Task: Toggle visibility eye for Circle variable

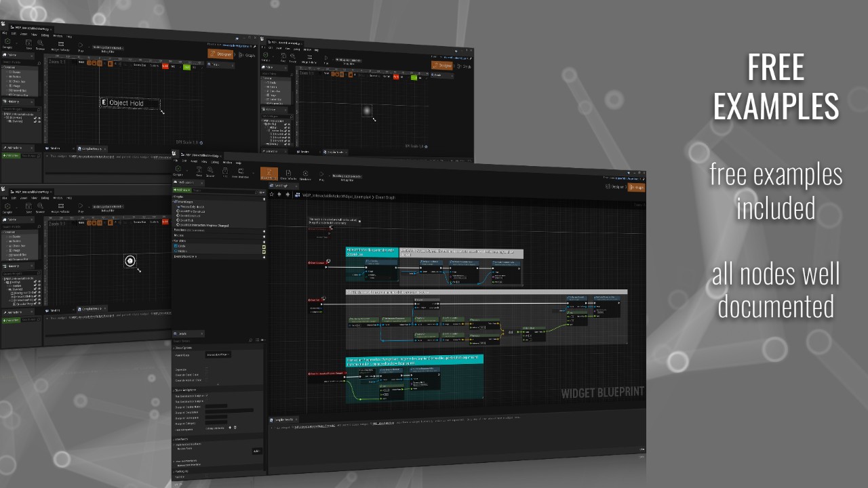Action: (264, 247)
